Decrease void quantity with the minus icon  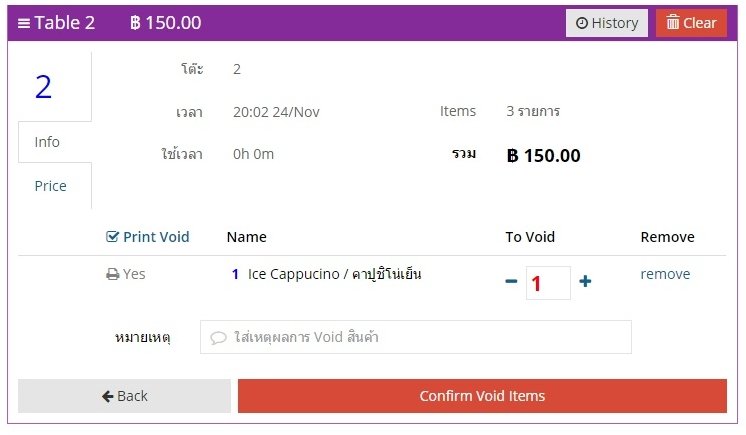pyautogui.click(x=511, y=281)
